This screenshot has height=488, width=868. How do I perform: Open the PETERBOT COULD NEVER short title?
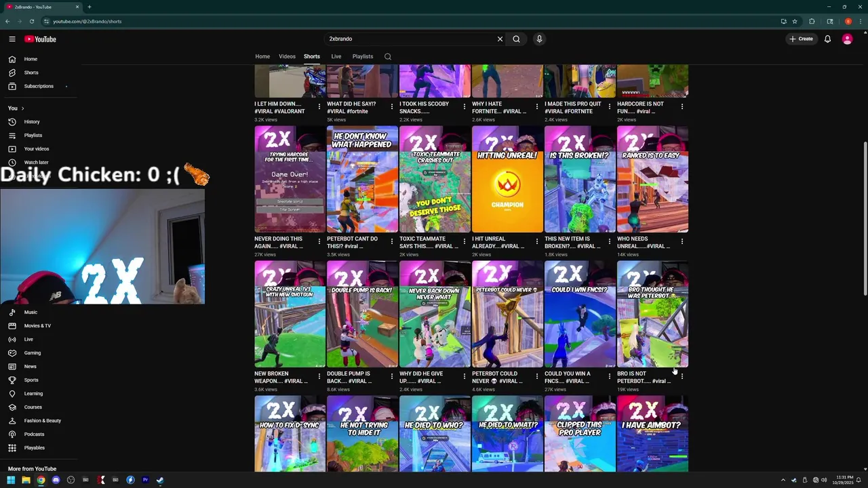pos(498,378)
